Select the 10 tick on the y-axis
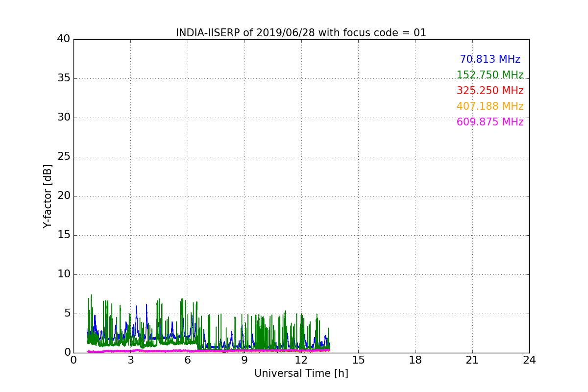 [64, 274]
